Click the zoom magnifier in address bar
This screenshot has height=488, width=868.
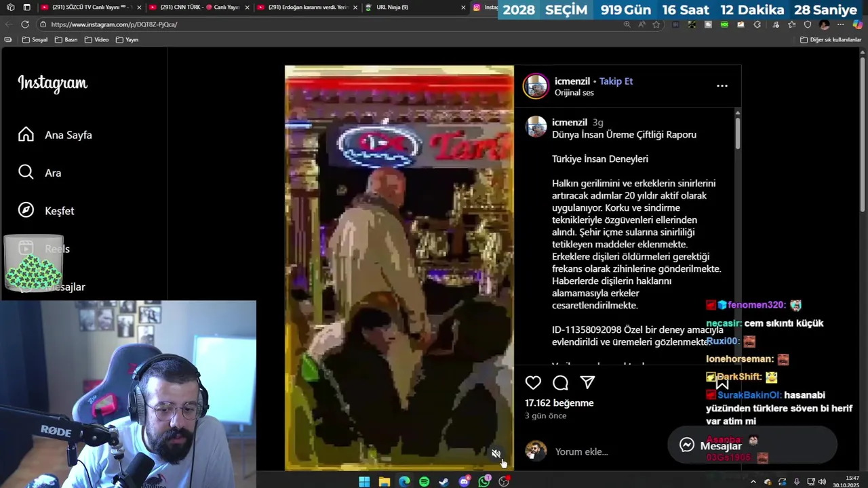pos(627,24)
